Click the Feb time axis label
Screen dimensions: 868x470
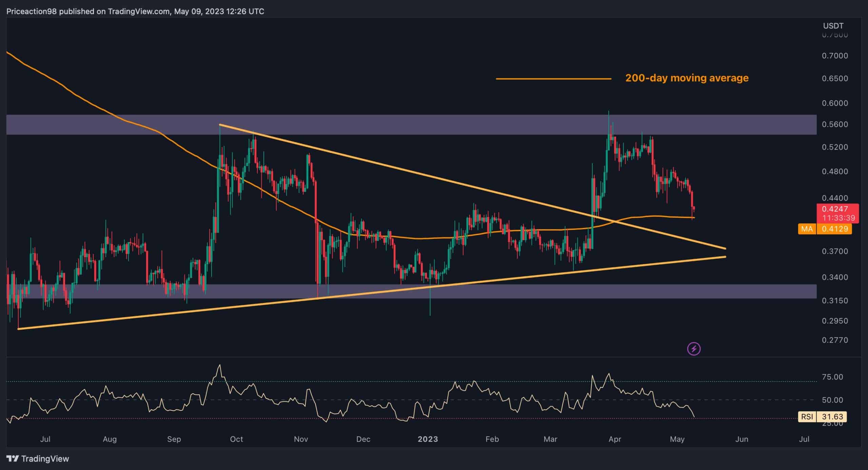[492, 439]
